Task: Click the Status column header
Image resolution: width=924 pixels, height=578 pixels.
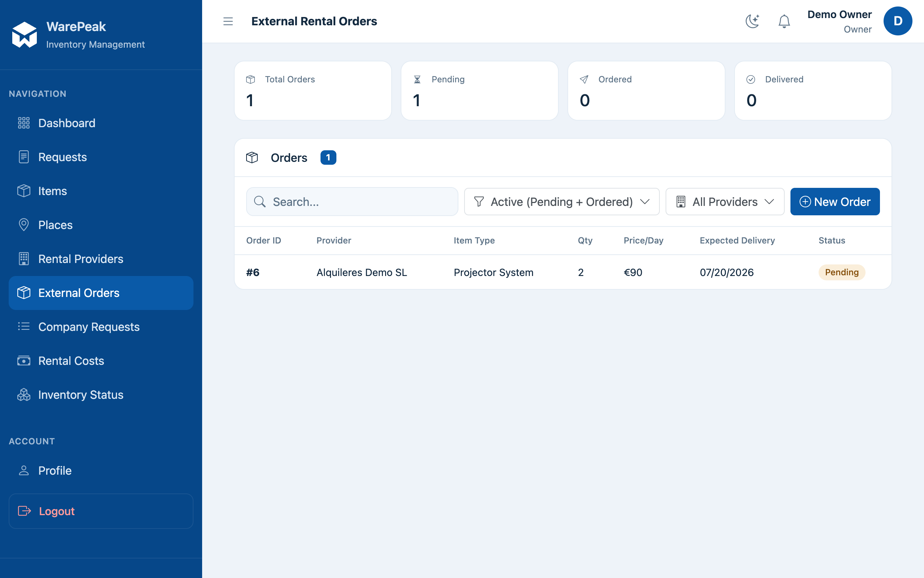Action: tap(832, 241)
